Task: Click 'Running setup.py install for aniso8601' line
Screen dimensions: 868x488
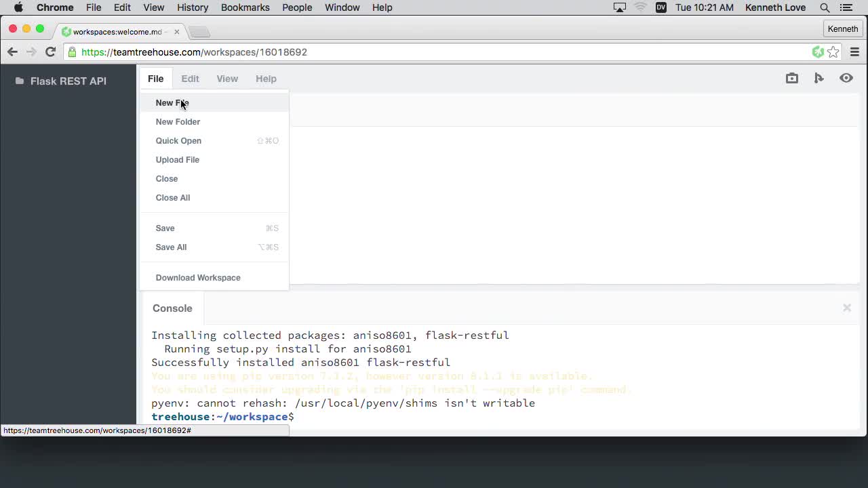Action: point(288,348)
